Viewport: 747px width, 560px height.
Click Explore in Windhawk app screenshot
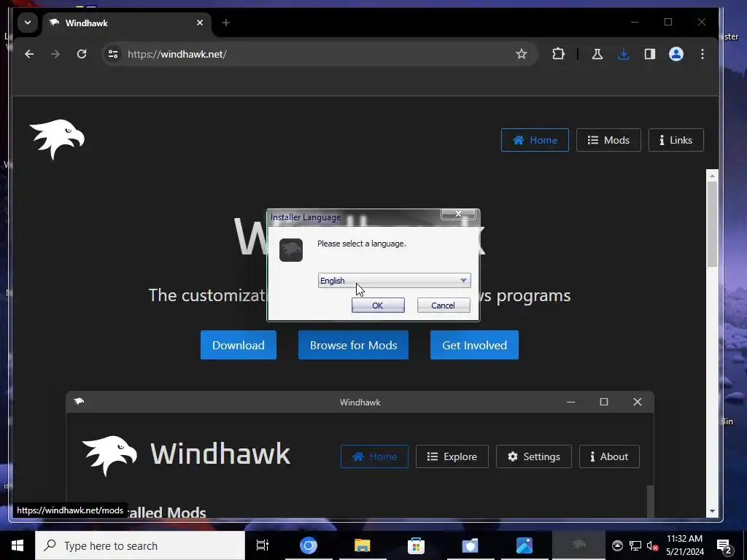452,456
